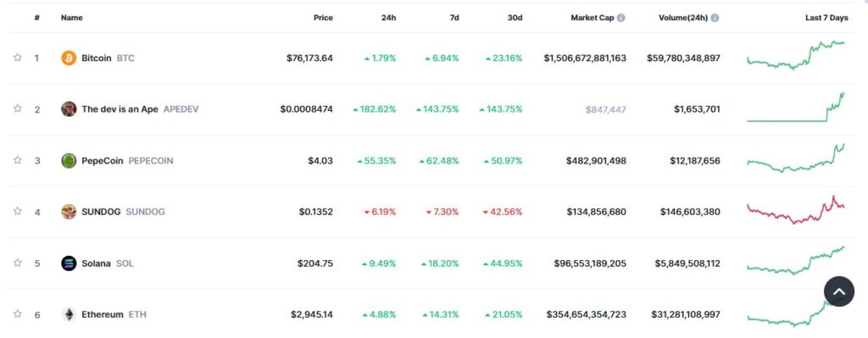The width and height of the screenshot is (868, 338).
Task: View Bitcoin's last 7 days sparkline chart
Action: [796, 55]
